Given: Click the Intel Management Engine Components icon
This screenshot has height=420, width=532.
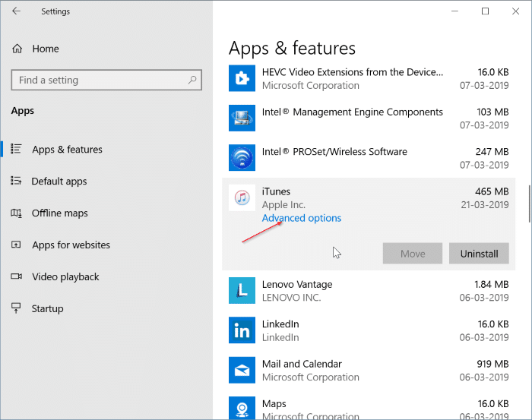Looking at the screenshot, I should [x=242, y=118].
